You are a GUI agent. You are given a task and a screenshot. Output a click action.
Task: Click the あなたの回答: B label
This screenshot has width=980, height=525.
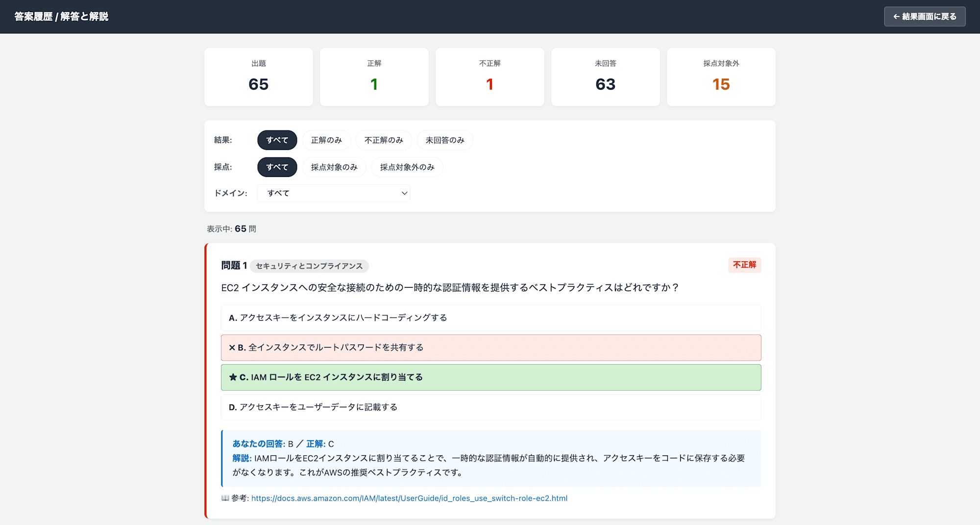[x=263, y=444]
